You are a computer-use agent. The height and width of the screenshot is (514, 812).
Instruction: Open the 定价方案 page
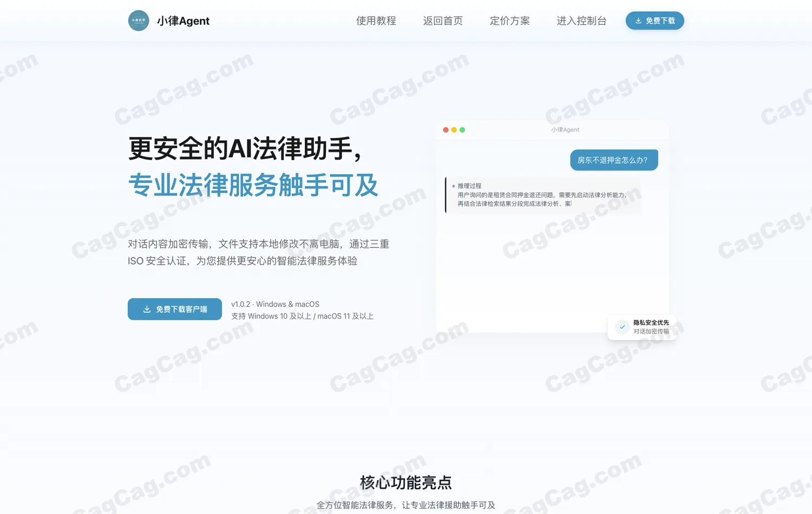pyautogui.click(x=510, y=21)
